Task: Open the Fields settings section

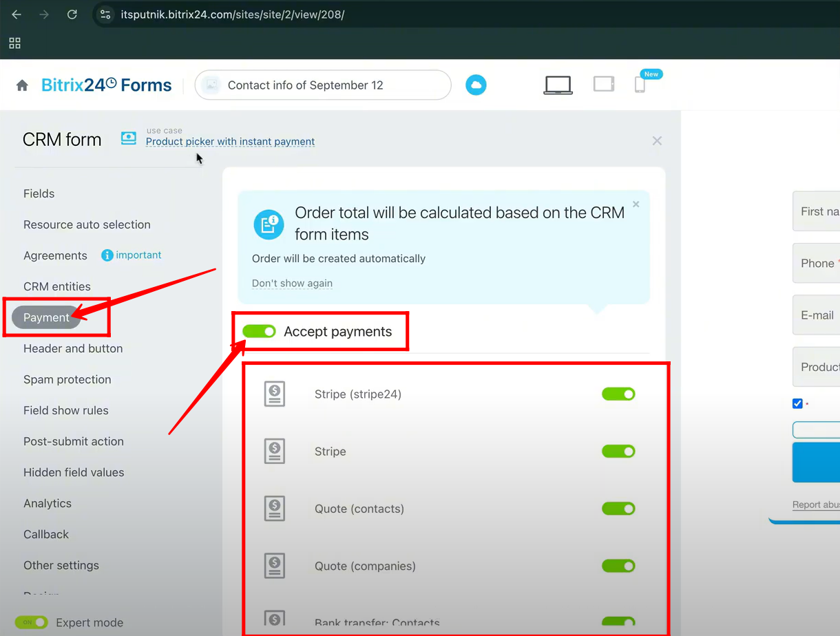Action: (x=39, y=193)
